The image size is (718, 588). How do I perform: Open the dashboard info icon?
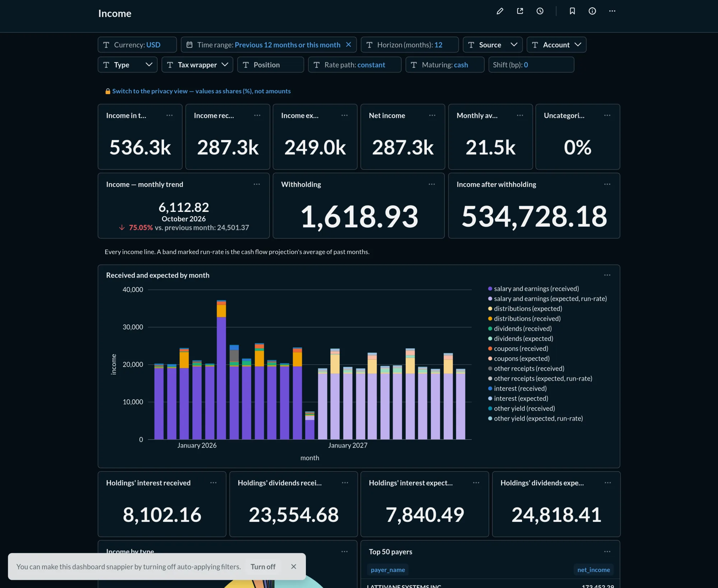pyautogui.click(x=592, y=11)
